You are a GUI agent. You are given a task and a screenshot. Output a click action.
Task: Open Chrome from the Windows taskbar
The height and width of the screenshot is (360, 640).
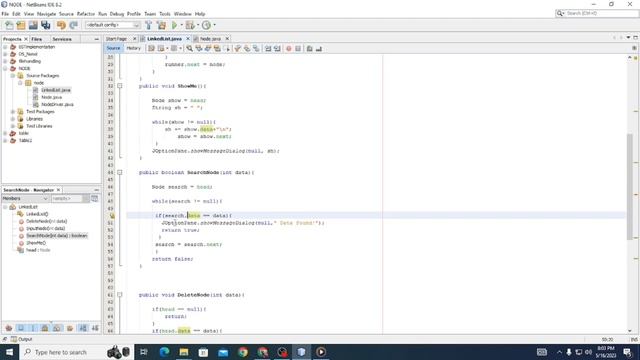[243, 352]
